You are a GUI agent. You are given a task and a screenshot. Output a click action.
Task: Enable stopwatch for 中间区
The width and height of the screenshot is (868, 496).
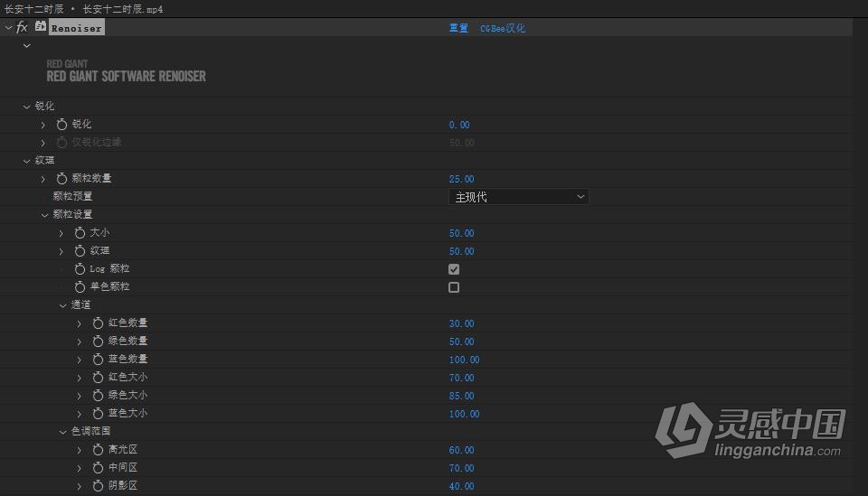pyautogui.click(x=98, y=468)
